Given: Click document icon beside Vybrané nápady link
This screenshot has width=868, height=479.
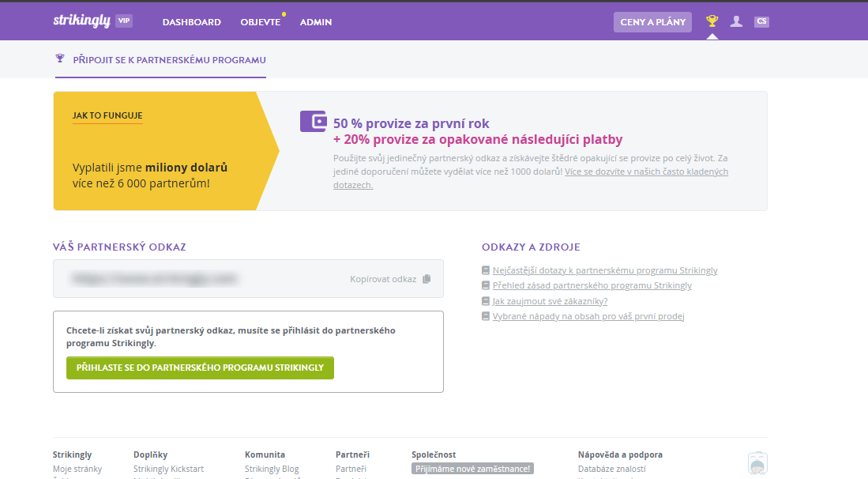Looking at the screenshot, I should point(486,316).
